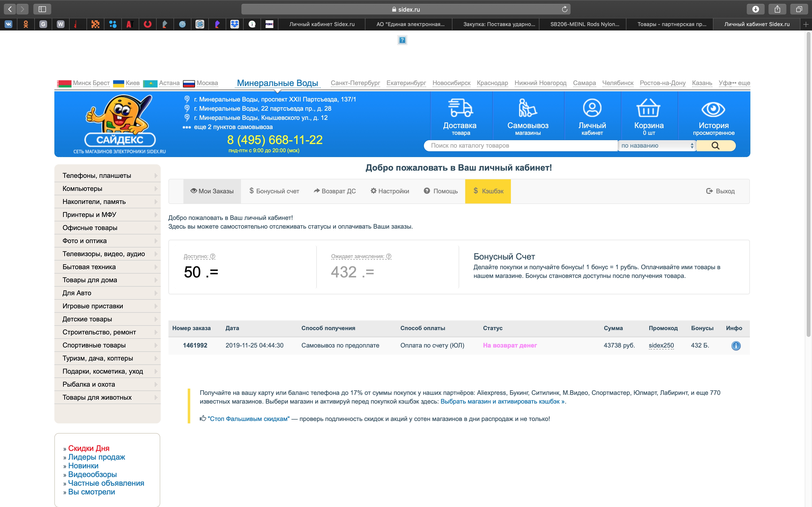Click the Safari address bar sidex.ru

[406, 9]
